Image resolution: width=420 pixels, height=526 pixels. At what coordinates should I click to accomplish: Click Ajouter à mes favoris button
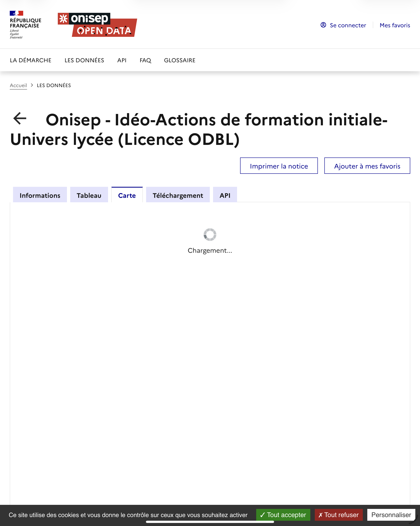click(x=367, y=166)
